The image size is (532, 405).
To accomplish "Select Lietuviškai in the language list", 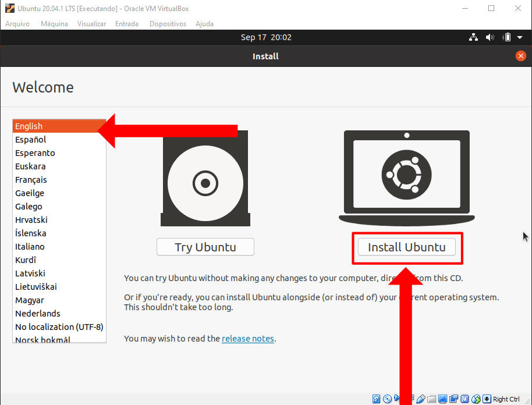I will click(x=59, y=287).
